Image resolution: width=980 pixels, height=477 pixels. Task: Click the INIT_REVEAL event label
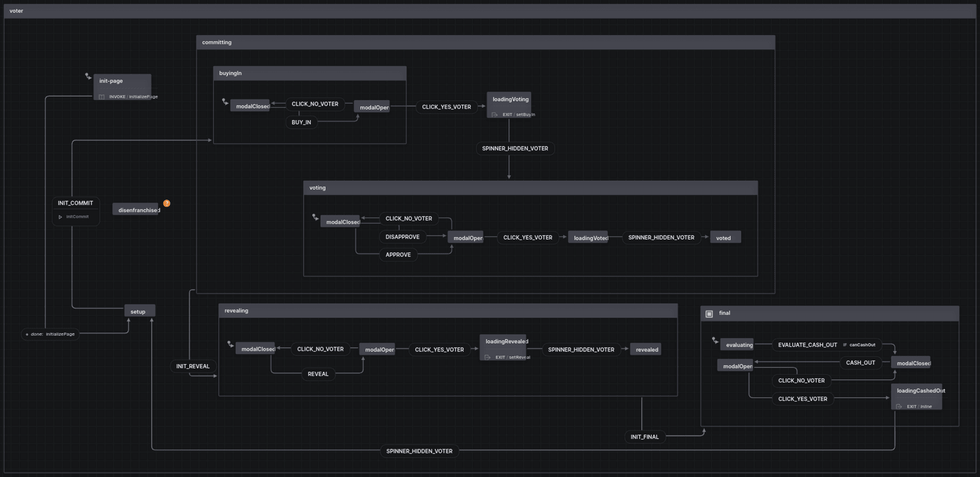pyautogui.click(x=193, y=366)
